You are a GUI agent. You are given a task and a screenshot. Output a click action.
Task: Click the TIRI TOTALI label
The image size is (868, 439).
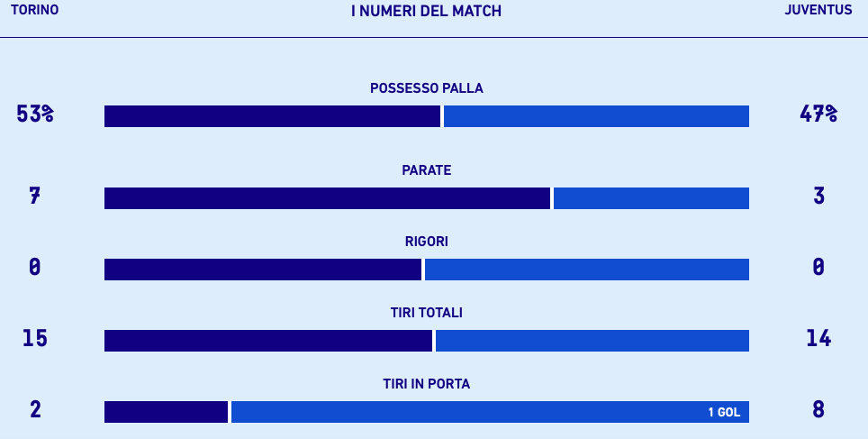[426, 313]
